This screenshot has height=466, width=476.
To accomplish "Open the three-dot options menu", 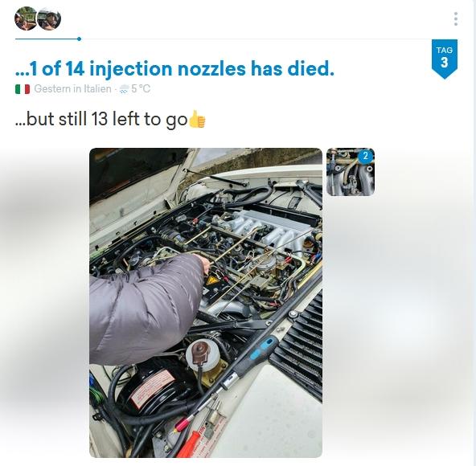I will 455,18.
